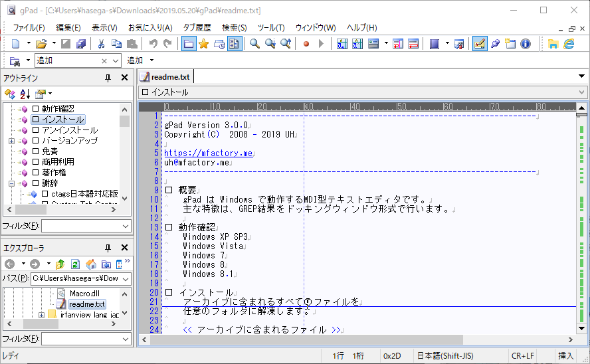Image resolution: width=590 pixels, height=364 pixels.
Task: Select Macro.dll in Explorer tree
Action: 84,294
